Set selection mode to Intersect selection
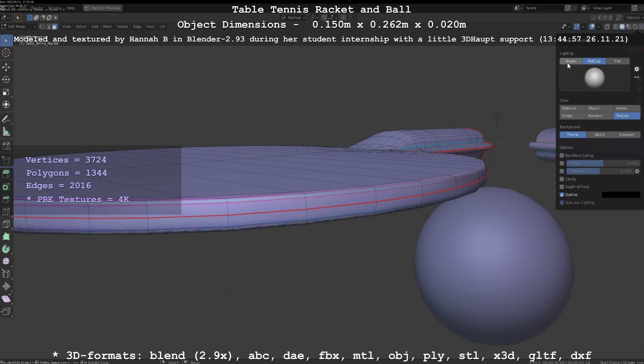This screenshot has height=364, width=644. click(x=56, y=18)
